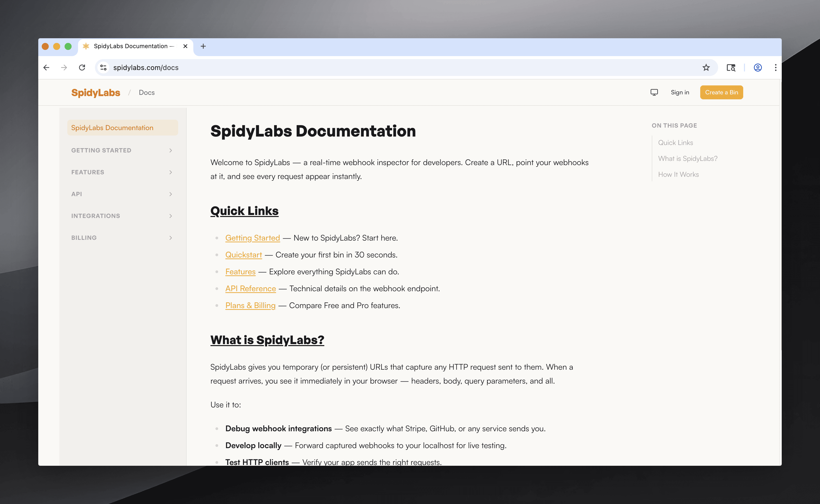Open a new browser tab
Image resolution: width=820 pixels, height=504 pixels.
[203, 46]
